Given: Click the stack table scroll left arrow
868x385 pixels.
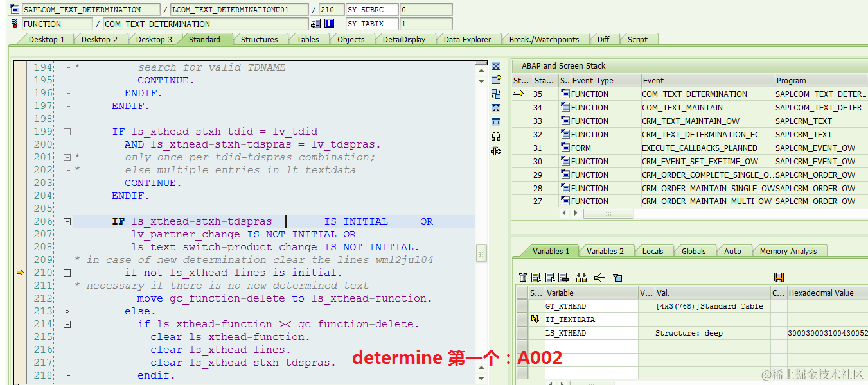Looking at the screenshot, I should (x=565, y=213).
